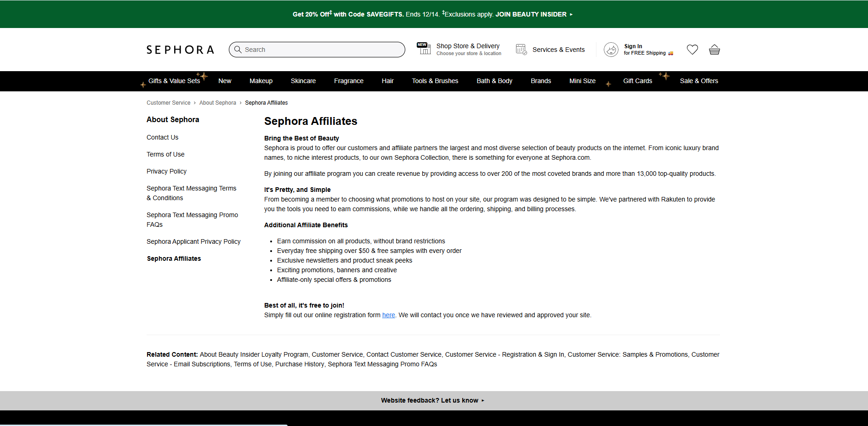Click the Shop Store & Delivery store icon
868x426 pixels.
pos(423,48)
